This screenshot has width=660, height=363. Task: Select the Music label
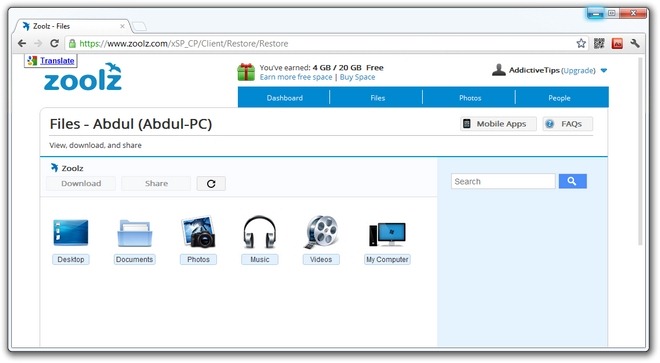[x=260, y=259]
